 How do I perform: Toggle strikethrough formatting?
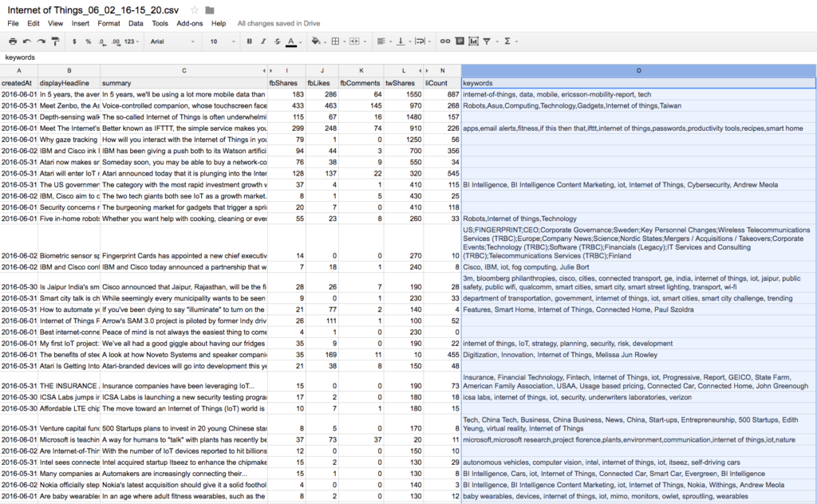tap(277, 41)
